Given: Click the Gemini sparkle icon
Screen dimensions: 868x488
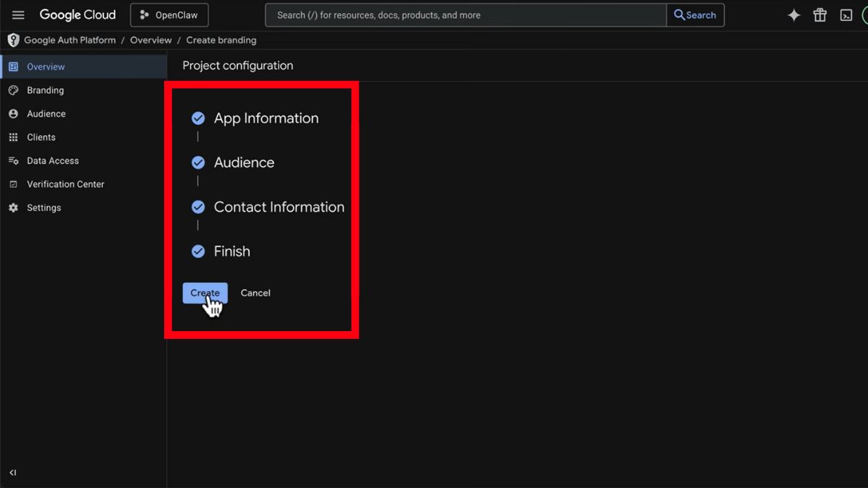Looking at the screenshot, I should [793, 15].
